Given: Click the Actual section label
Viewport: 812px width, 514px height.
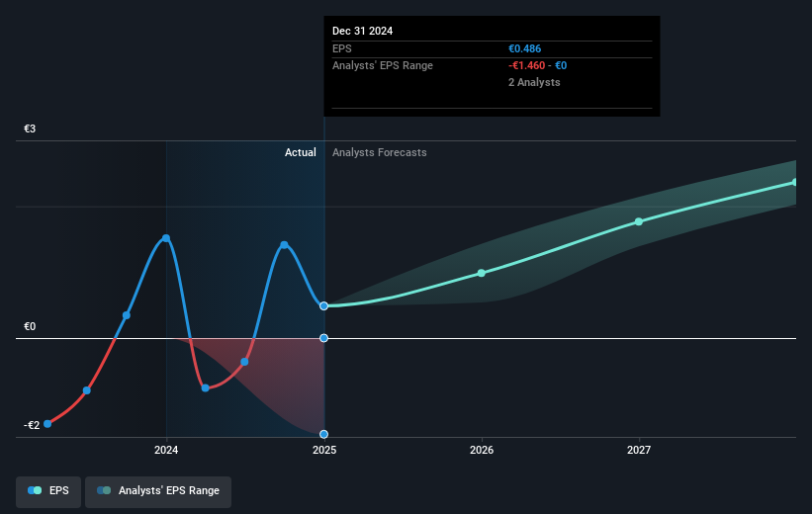Looking at the screenshot, I should coord(301,152).
